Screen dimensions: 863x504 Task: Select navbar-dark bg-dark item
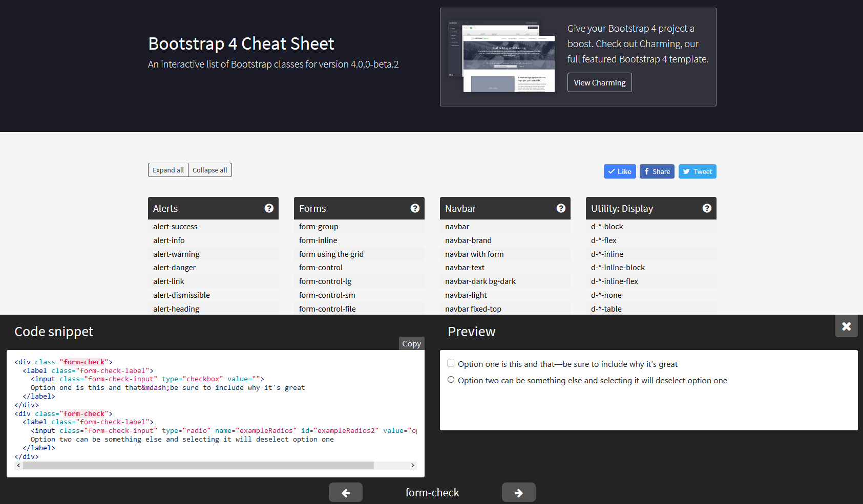505,281
